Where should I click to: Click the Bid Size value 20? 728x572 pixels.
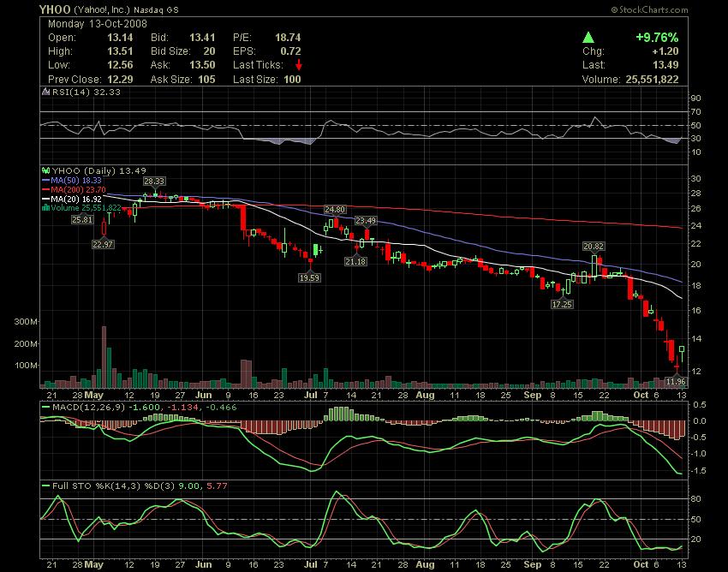[209, 51]
